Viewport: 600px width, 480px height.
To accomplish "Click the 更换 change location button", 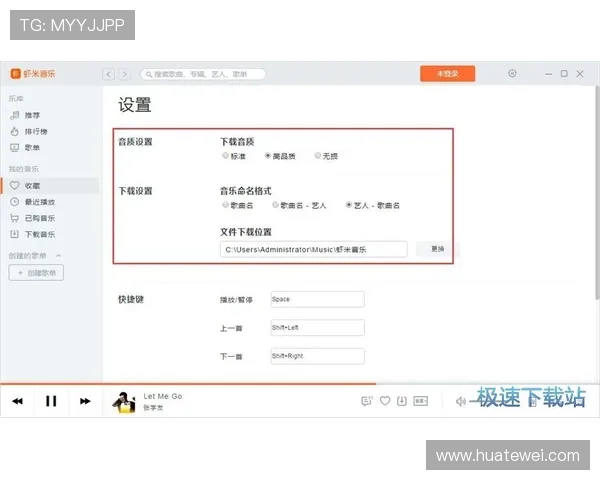I will [437, 249].
